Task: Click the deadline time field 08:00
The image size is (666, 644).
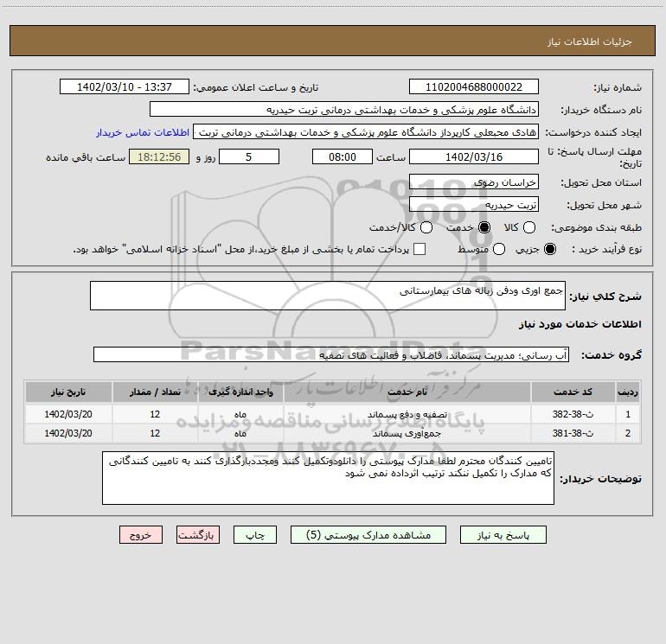Action: pyautogui.click(x=343, y=156)
